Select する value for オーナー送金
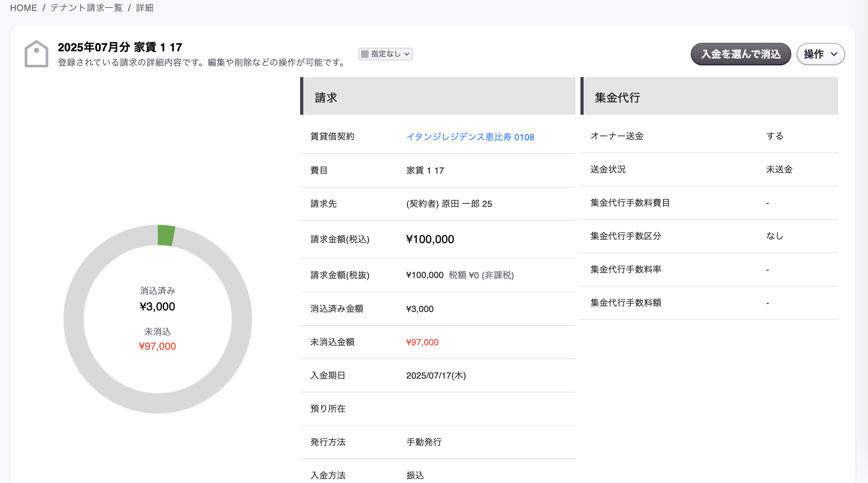 775,136
